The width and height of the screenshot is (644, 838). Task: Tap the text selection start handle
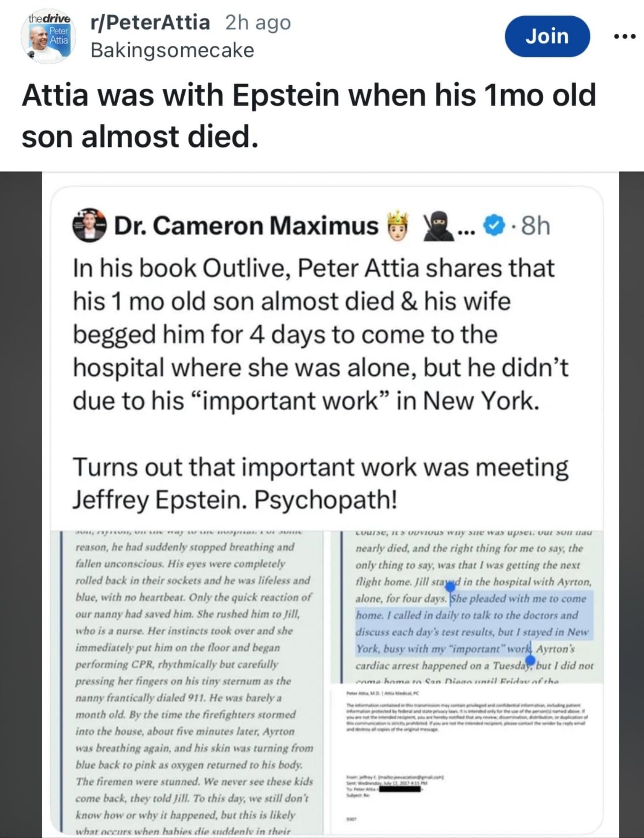tap(450, 588)
